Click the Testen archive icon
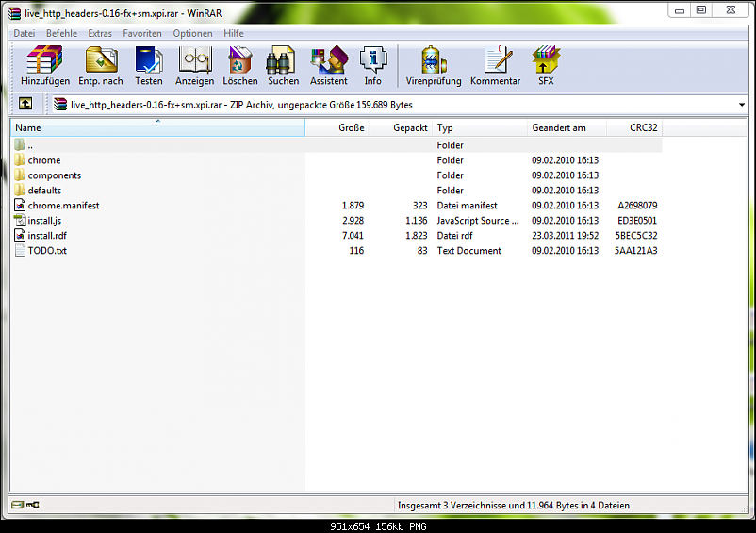756x533 pixels. [x=149, y=60]
